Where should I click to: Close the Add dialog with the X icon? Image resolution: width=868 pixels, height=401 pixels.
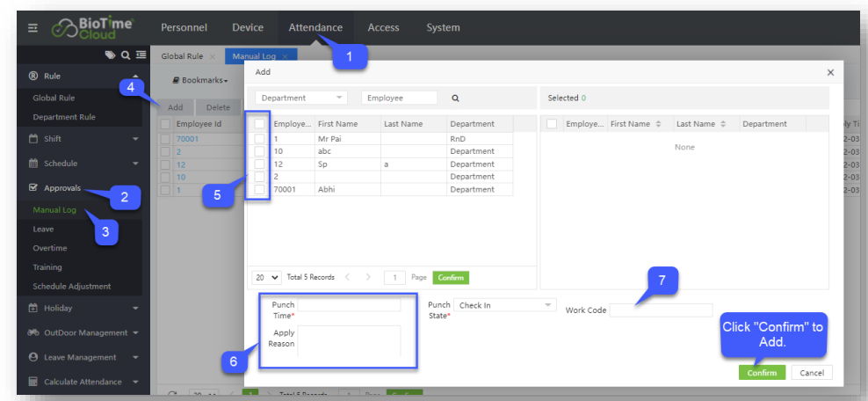coord(830,73)
